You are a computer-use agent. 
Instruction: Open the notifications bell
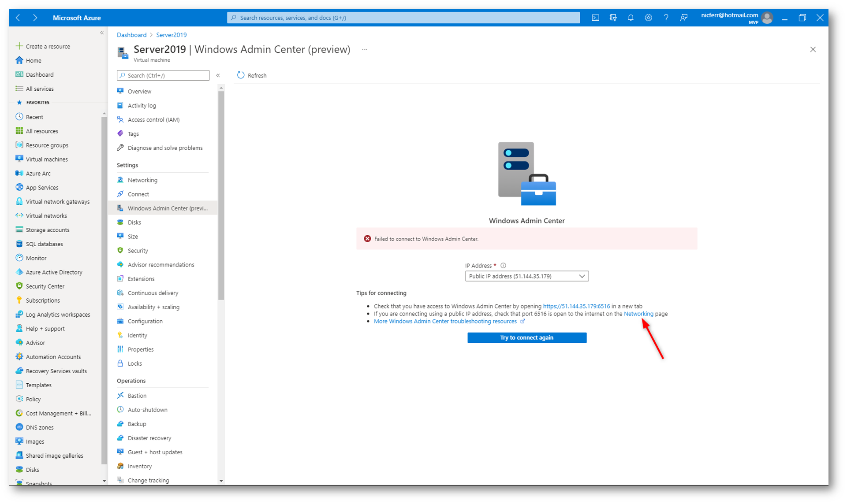coord(631,18)
